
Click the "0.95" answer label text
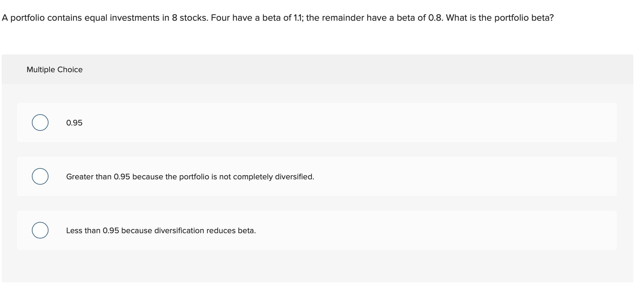(x=74, y=123)
